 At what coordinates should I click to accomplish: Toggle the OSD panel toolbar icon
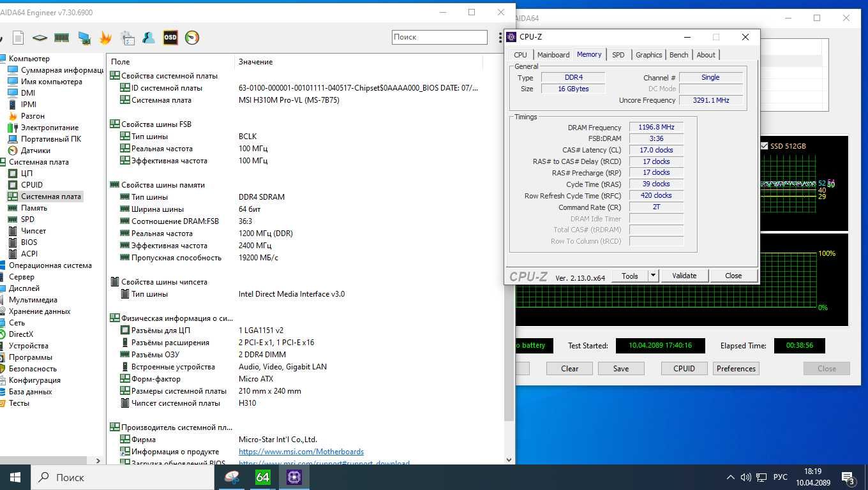(170, 38)
